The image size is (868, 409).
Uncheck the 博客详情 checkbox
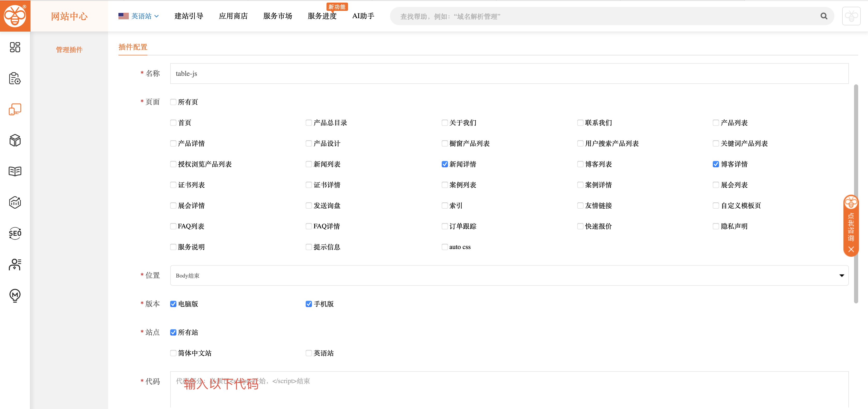click(x=716, y=164)
